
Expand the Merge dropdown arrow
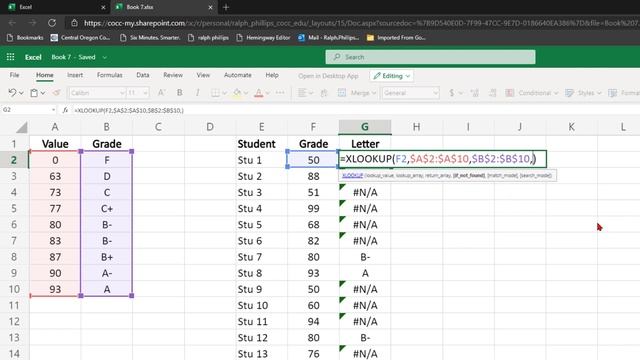click(374, 93)
